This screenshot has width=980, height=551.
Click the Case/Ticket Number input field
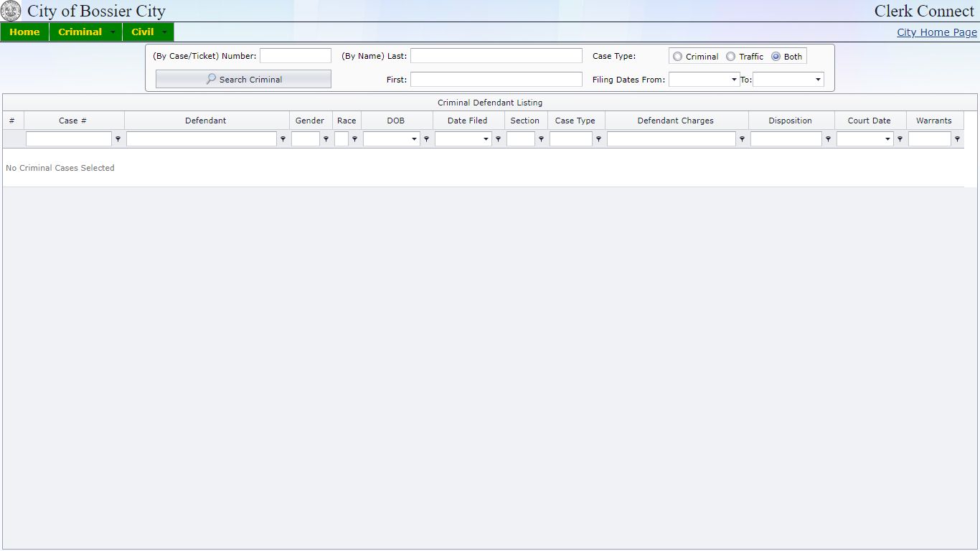pos(296,56)
